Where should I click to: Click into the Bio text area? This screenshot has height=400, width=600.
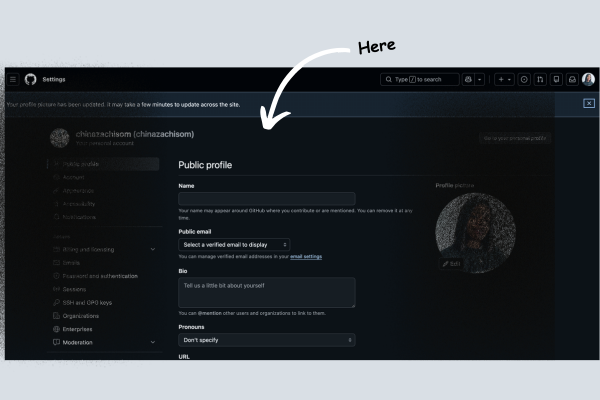point(267,292)
